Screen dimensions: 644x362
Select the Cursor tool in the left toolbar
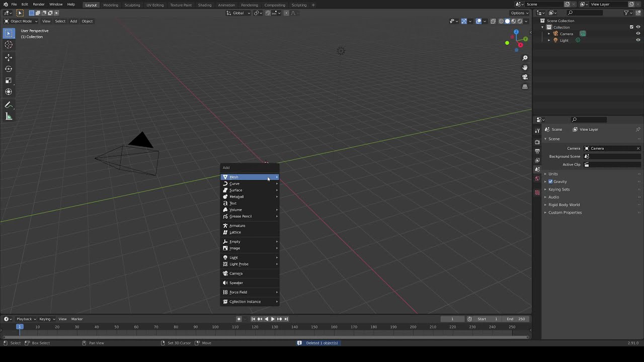pyautogui.click(x=9, y=45)
